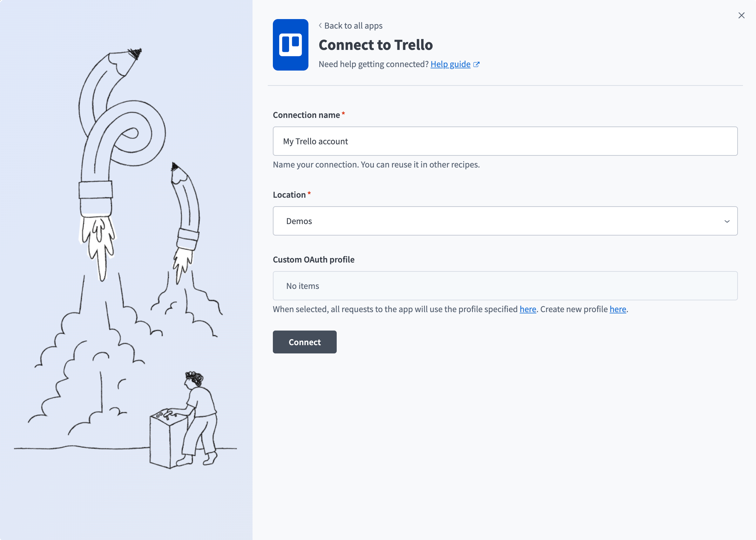
Task: Click the 'Connect to Trello' heading
Action: click(375, 45)
